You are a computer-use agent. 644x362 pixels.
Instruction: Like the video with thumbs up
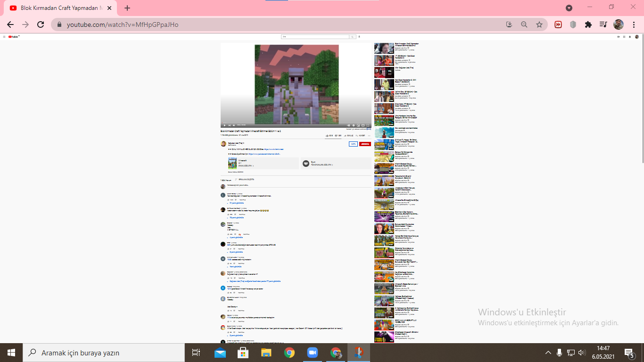click(329, 135)
